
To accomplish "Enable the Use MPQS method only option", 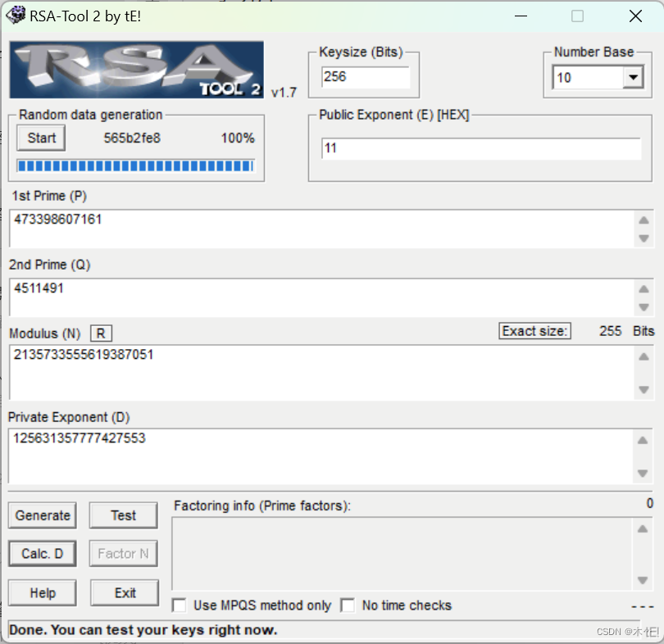I will point(179,605).
